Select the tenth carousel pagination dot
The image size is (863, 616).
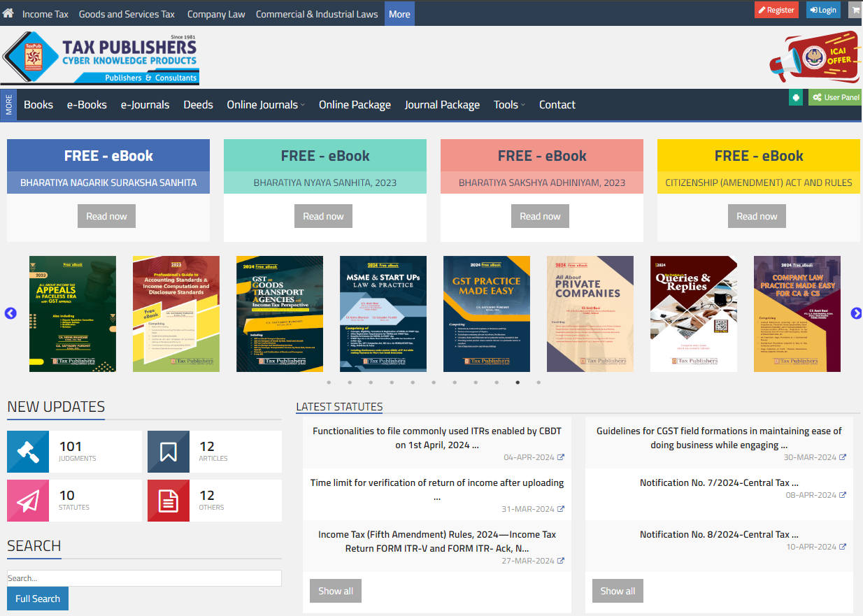518,382
